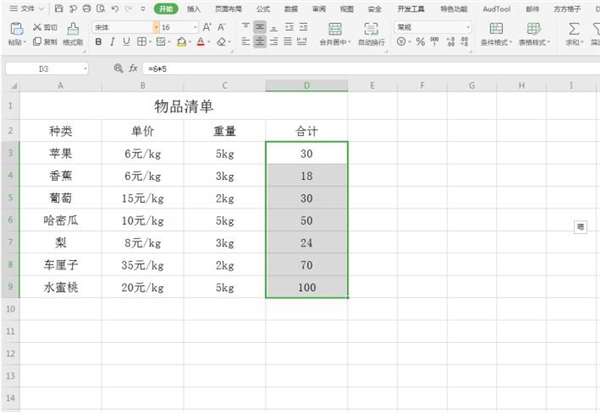
Task: Click the paste options icon near column I
Action: tap(580, 227)
